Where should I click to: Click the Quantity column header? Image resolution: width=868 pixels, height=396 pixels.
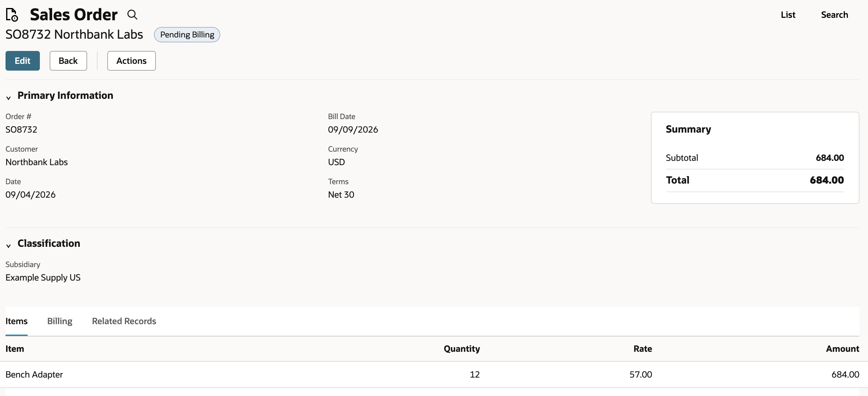tap(462, 348)
